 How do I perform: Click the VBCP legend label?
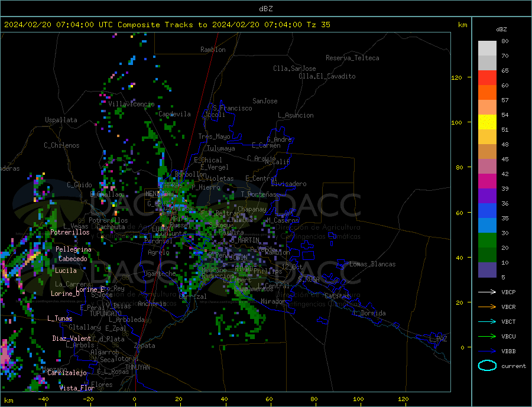point(508,292)
